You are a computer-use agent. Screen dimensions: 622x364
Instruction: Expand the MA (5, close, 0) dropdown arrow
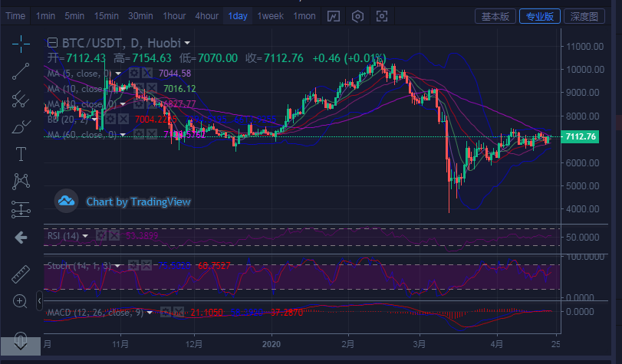(x=118, y=74)
